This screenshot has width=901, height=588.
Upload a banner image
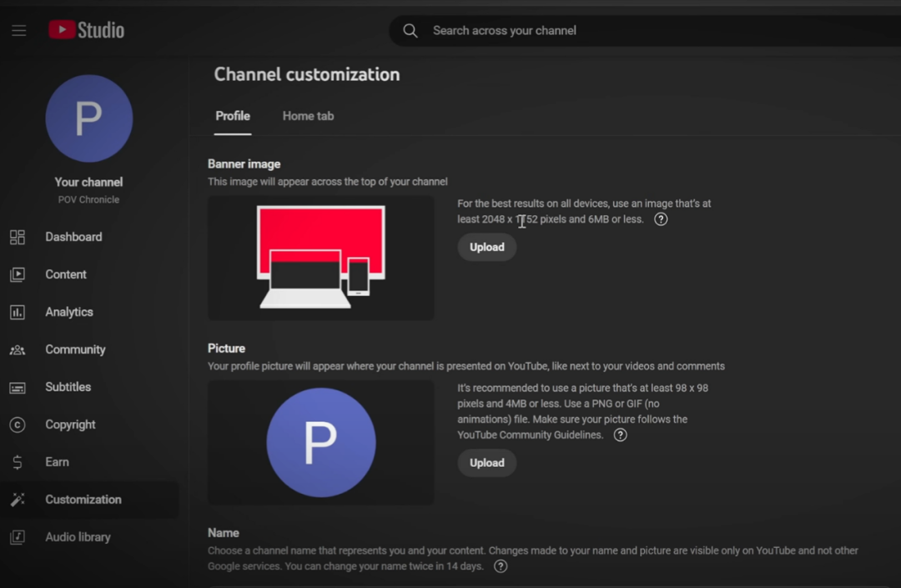pyautogui.click(x=486, y=248)
